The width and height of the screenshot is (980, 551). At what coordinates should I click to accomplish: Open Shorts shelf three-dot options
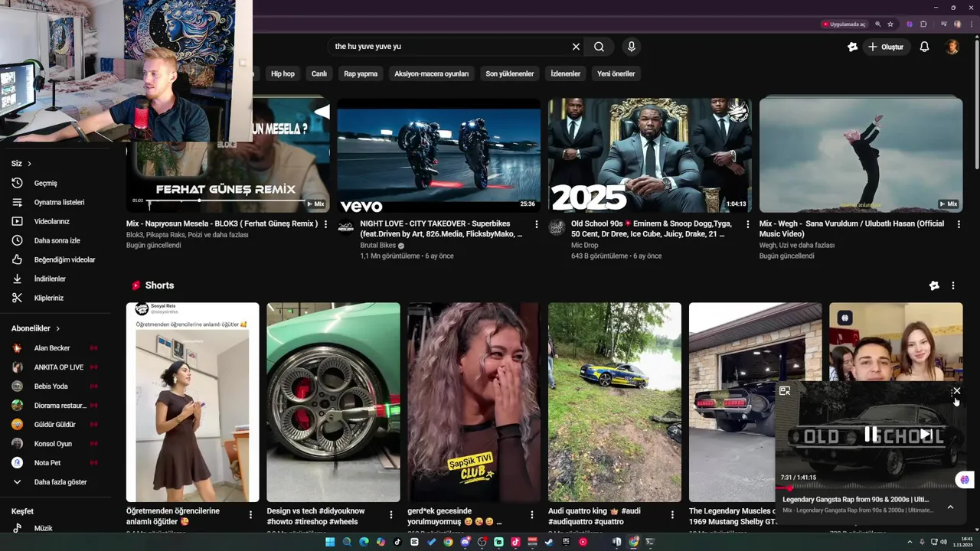(x=952, y=285)
